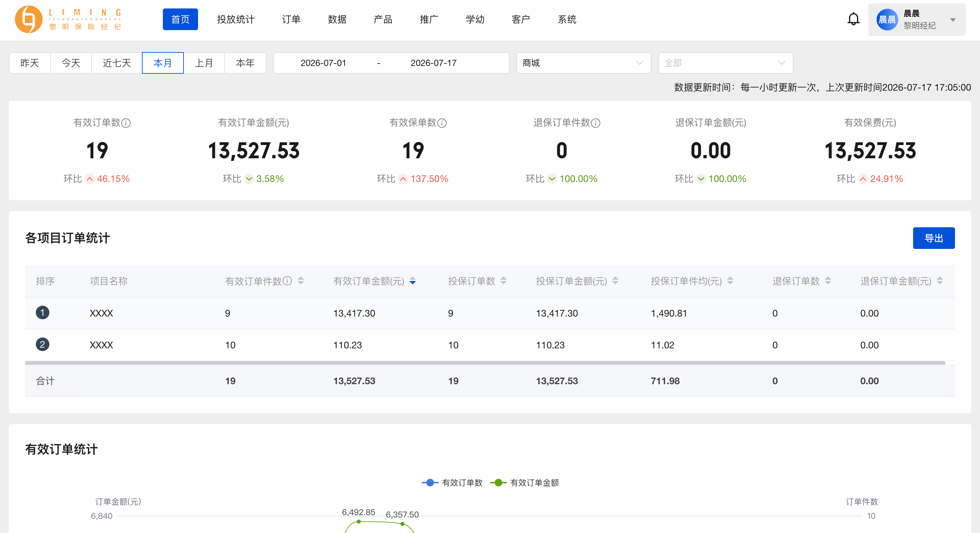
Task: Click the 711.98 total average value
Action: (665, 381)
